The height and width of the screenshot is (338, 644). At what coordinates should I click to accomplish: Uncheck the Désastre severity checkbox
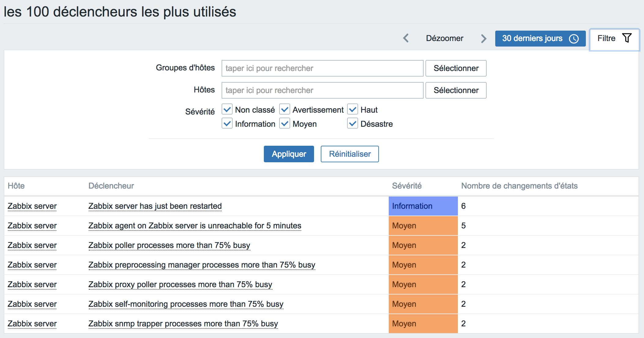tap(352, 123)
